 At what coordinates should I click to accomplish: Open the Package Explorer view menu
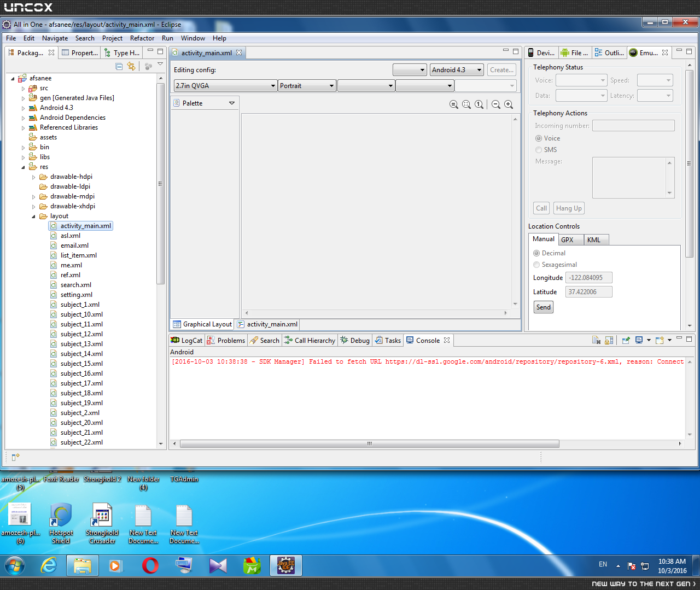click(x=160, y=65)
